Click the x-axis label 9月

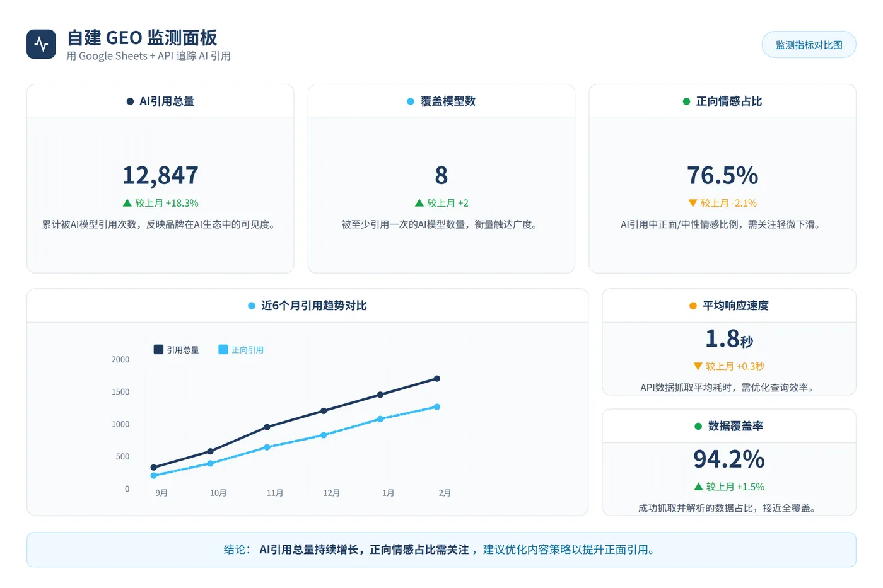pyautogui.click(x=161, y=493)
